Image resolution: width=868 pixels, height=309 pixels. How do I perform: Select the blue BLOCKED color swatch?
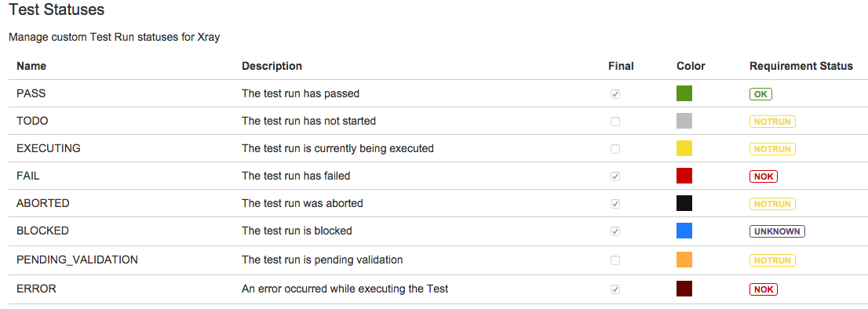pos(684,231)
